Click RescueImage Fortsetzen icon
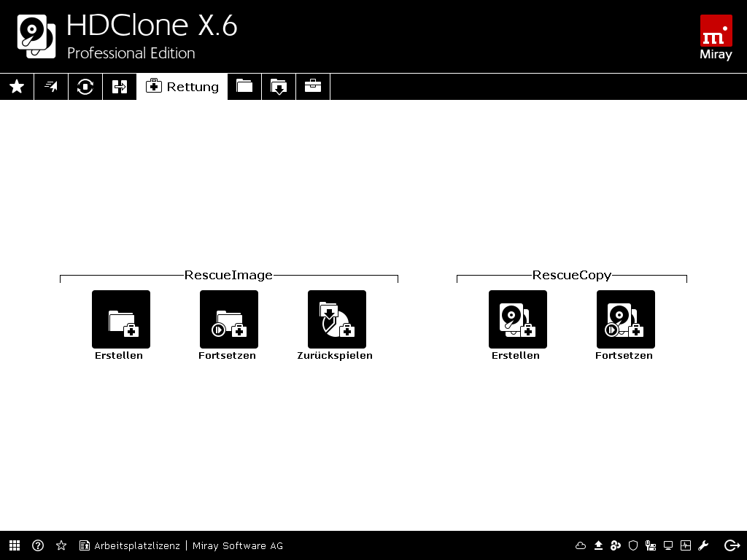 click(x=229, y=319)
